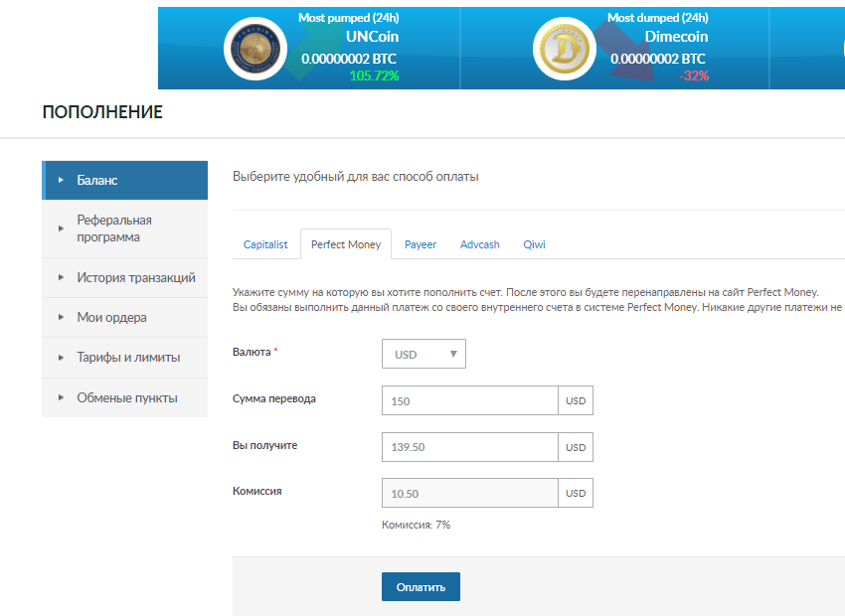Open the Баланс sidebar section
Screen dimensions: 845x616
[x=125, y=180]
